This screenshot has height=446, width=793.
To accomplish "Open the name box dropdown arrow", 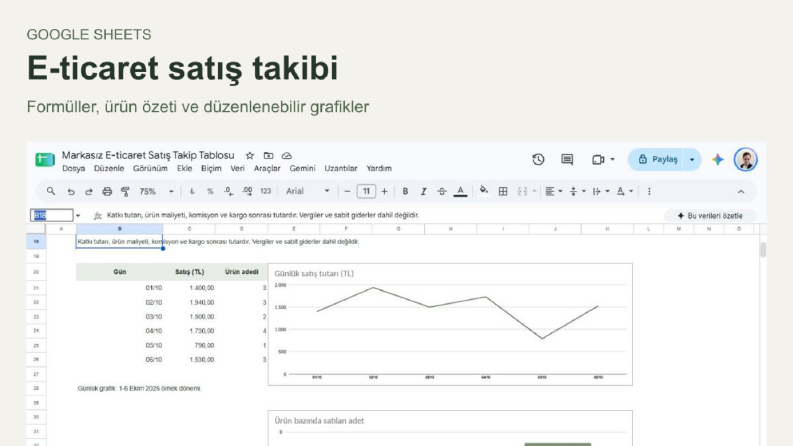I will pyautogui.click(x=78, y=215).
